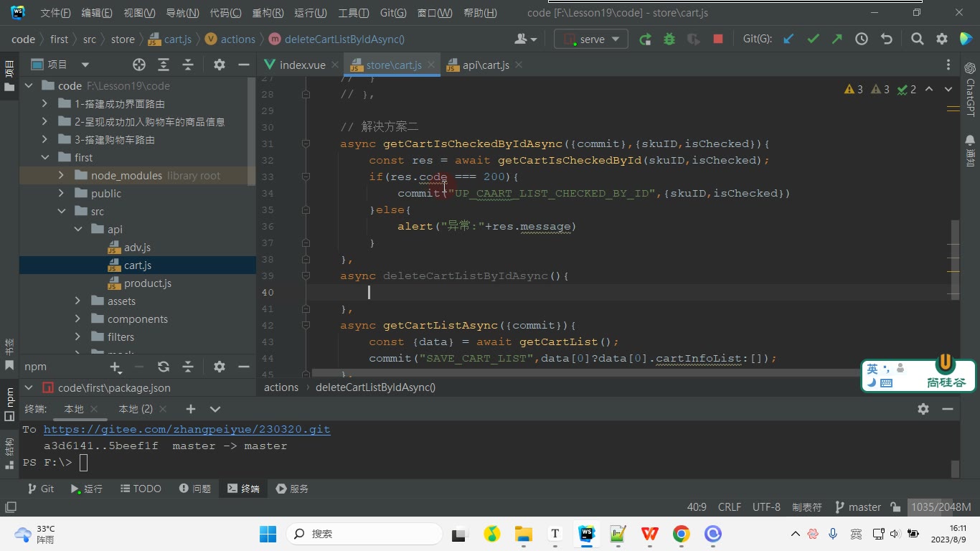The image size is (980, 551).
Task: Toggle the ChatGPT tool window on right sidebar
Action: [970, 89]
